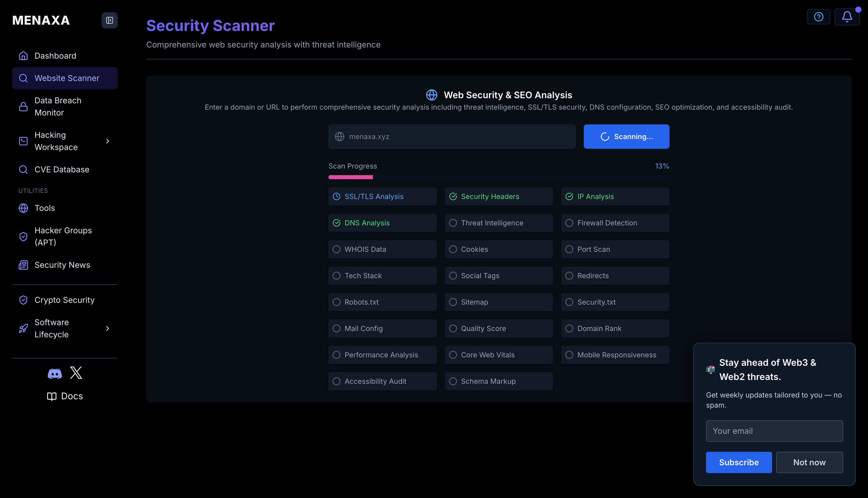
Task: Click the Security Headers check icon
Action: (453, 196)
